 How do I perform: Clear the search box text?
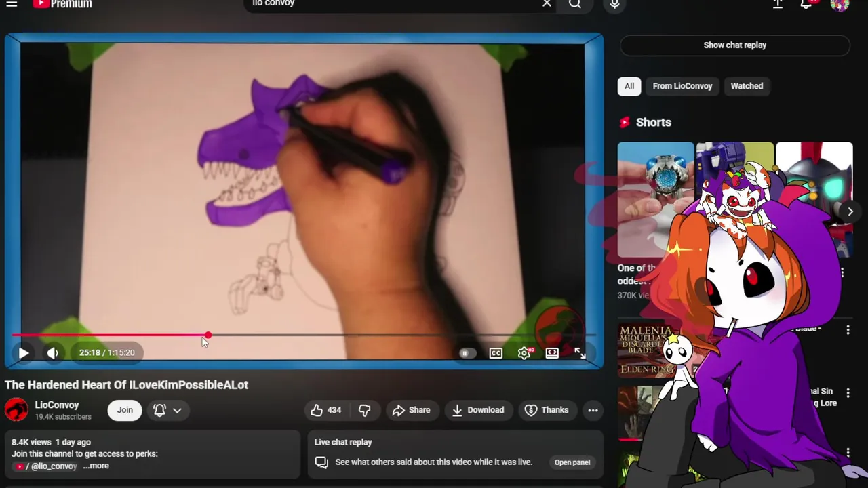coord(547,4)
